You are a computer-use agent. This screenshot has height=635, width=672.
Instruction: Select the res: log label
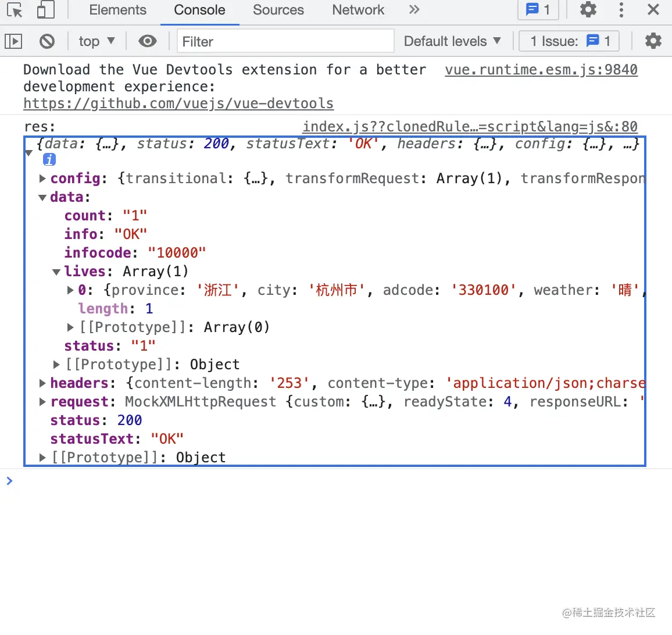click(40, 127)
